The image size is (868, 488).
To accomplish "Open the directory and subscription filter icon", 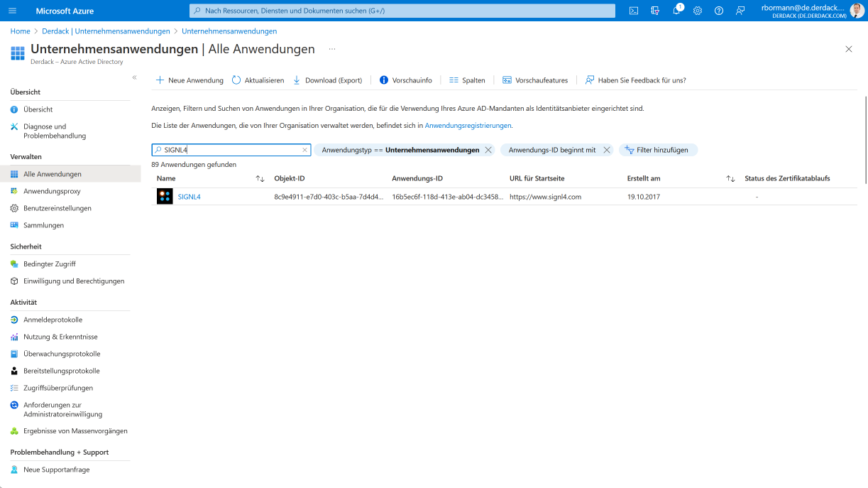I will pyautogui.click(x=655, y=11).
